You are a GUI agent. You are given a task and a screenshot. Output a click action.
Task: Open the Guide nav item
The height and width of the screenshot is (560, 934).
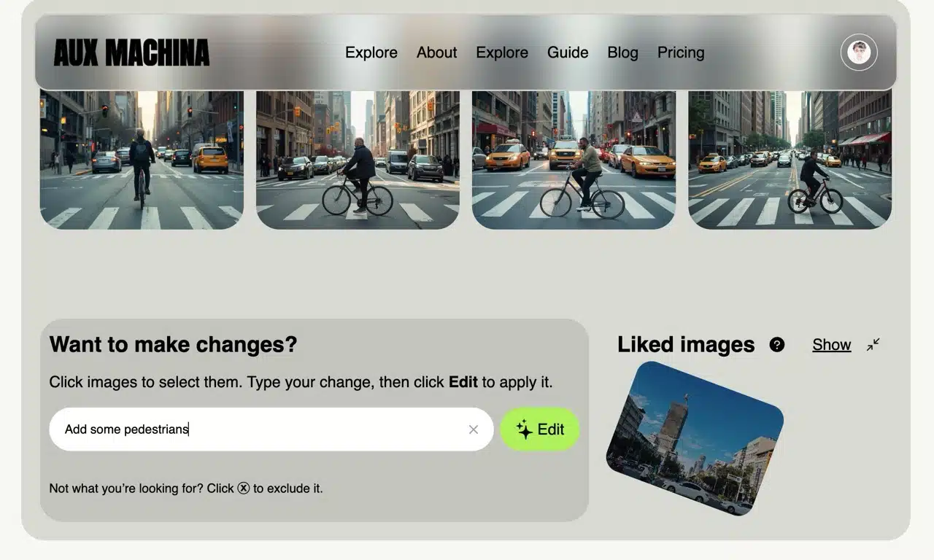[568, 52]
